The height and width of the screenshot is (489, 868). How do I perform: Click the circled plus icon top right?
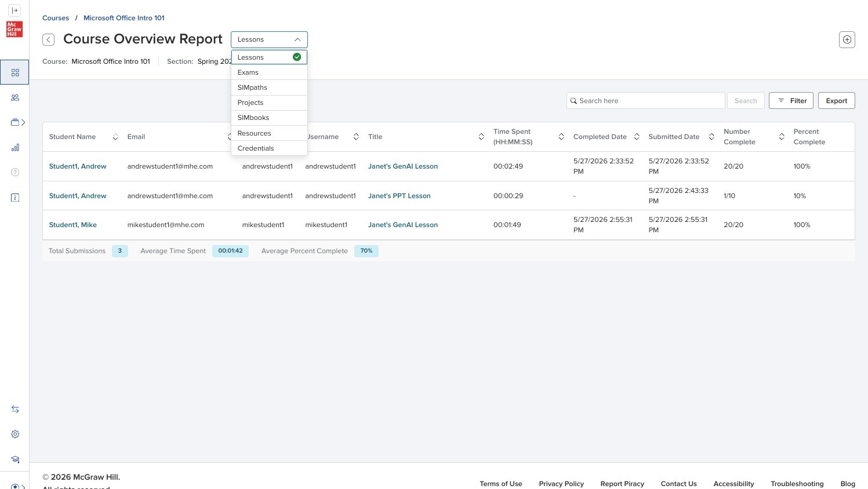(x=847, y=39)
